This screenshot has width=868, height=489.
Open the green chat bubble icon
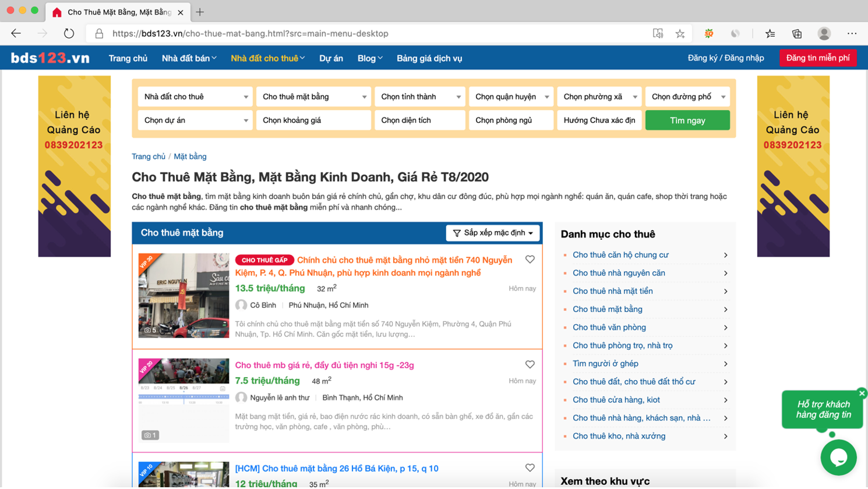coord(838,458)
